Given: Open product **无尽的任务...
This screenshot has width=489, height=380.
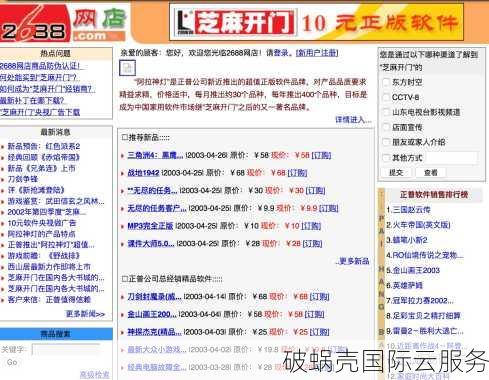Looking at the screenshot, I should (153, 191).
